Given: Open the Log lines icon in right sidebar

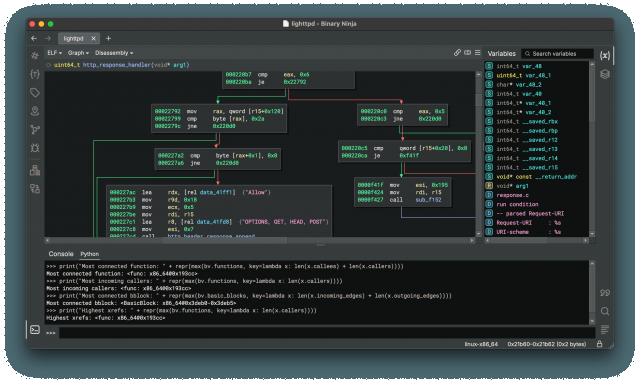Looking at the screenshot, I should point(605,329).
